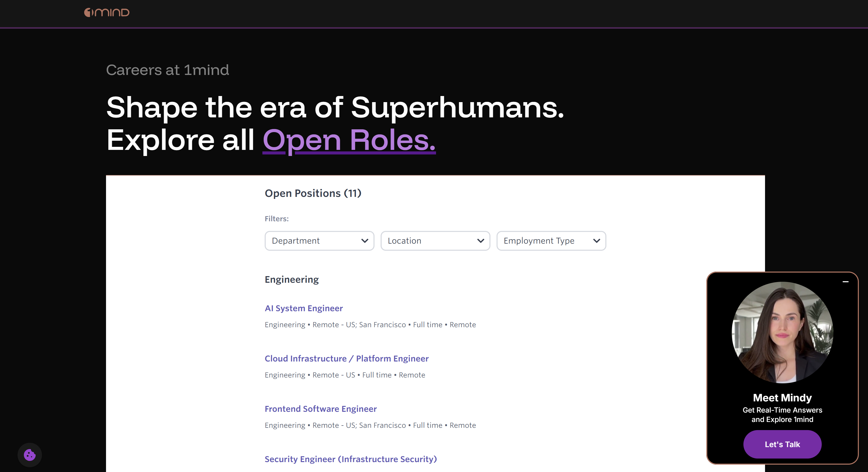Screen dimensions: 868x472
Task: Follow the Open Roles headline link
Action: coord(349,140)
